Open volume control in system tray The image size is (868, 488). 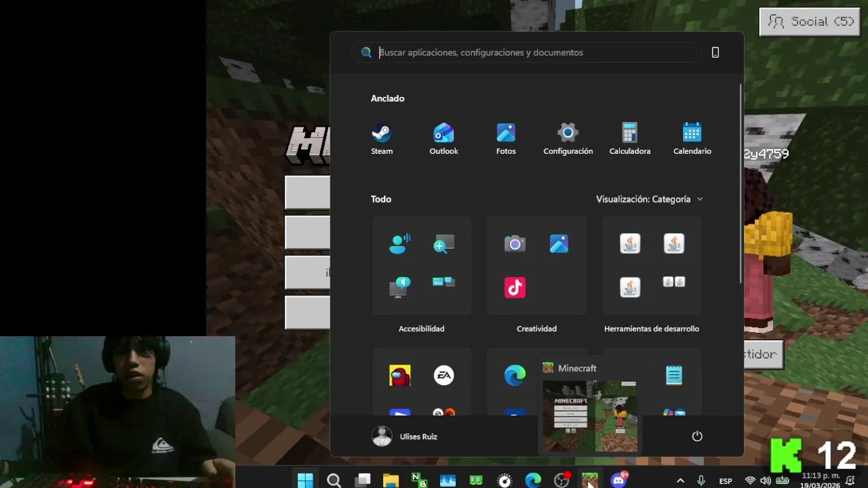point(766,481)
